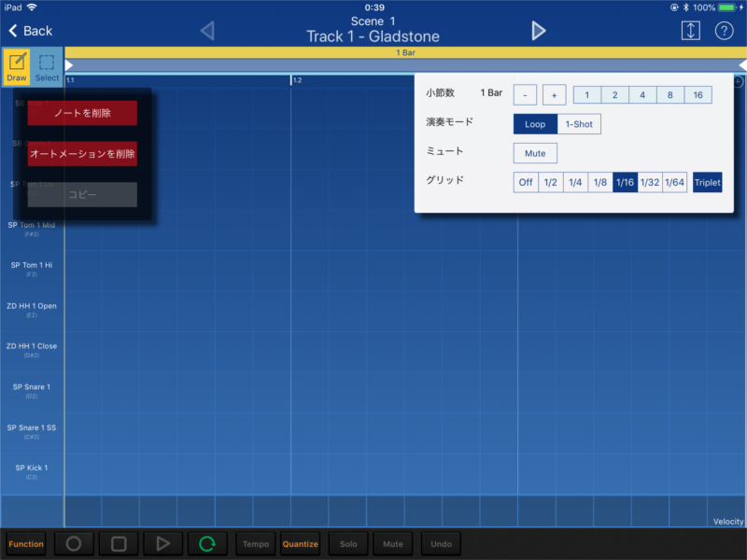Select Loop play mode
Screen dimensions: 747x560
coord(535,124)
